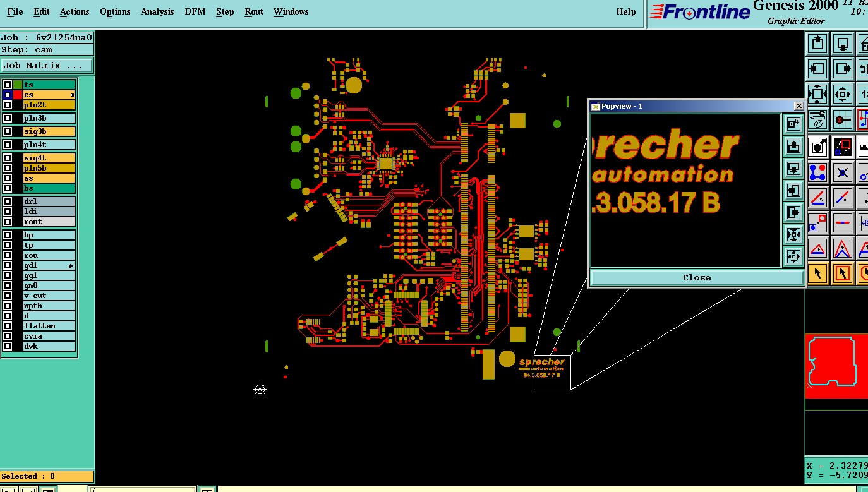This screenshot has height=492, width=868.
Task: Open the Options menu
Action: point(115,11)
